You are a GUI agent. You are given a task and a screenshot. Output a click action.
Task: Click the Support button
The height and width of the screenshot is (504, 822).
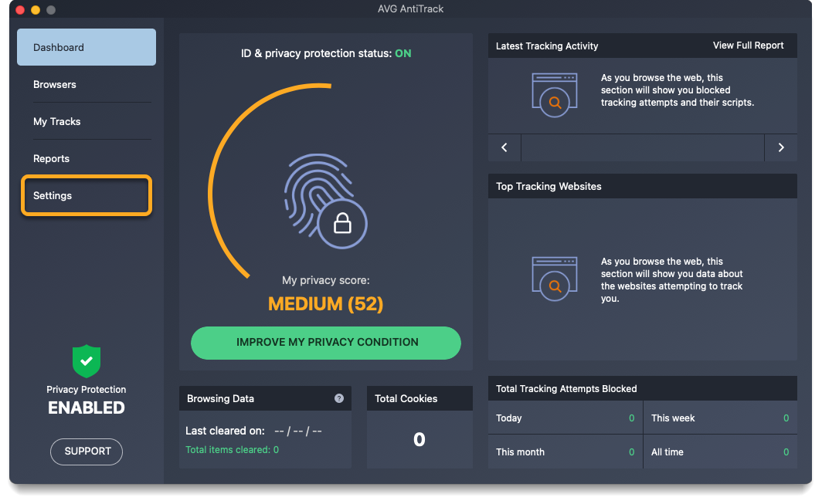87,452
